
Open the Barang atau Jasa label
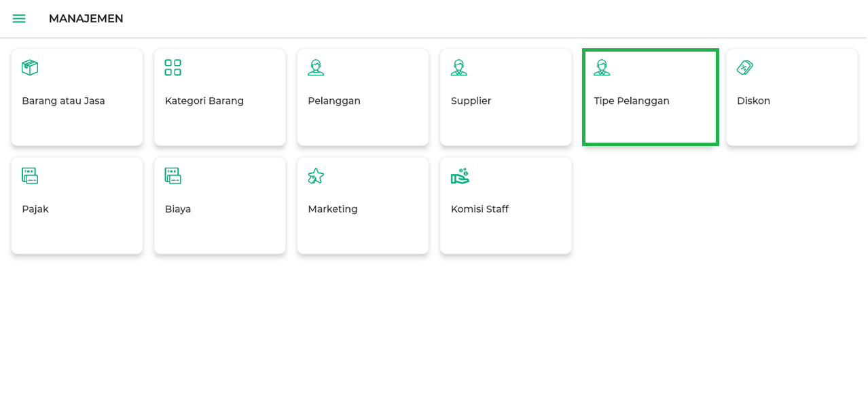(63, 101)
